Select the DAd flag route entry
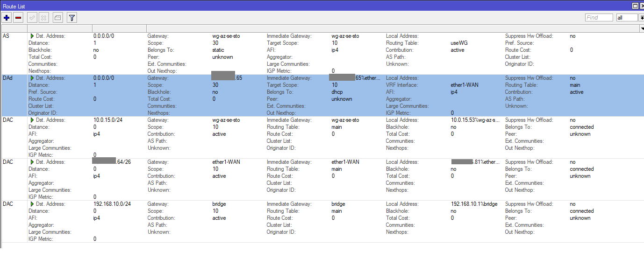The image size is (644, 280). click(322, 95)
